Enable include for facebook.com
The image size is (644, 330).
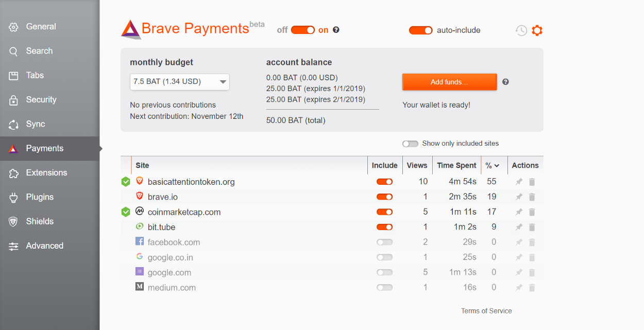tap(384, 242)
